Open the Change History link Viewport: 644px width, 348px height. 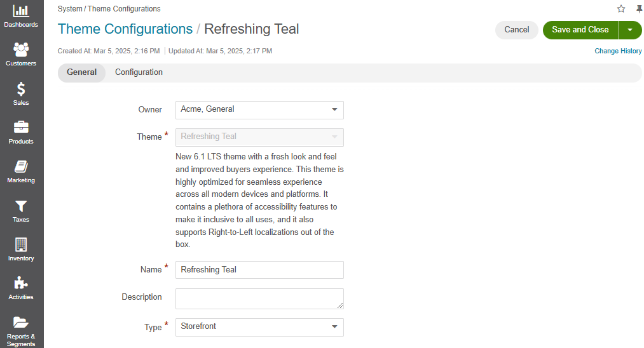click(618, 51)
